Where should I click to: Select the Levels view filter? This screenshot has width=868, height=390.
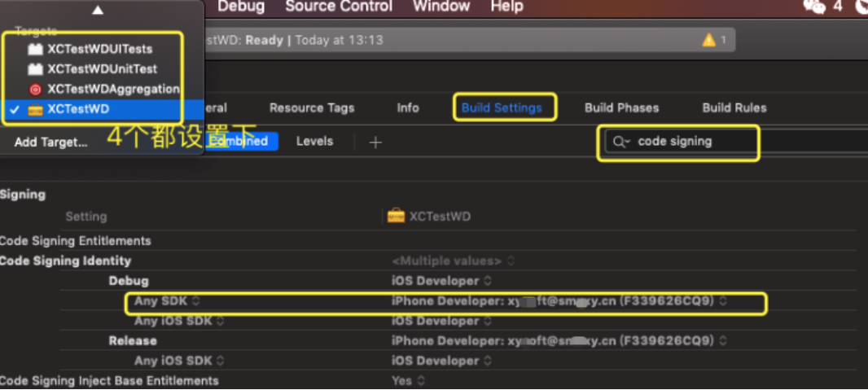314,142
